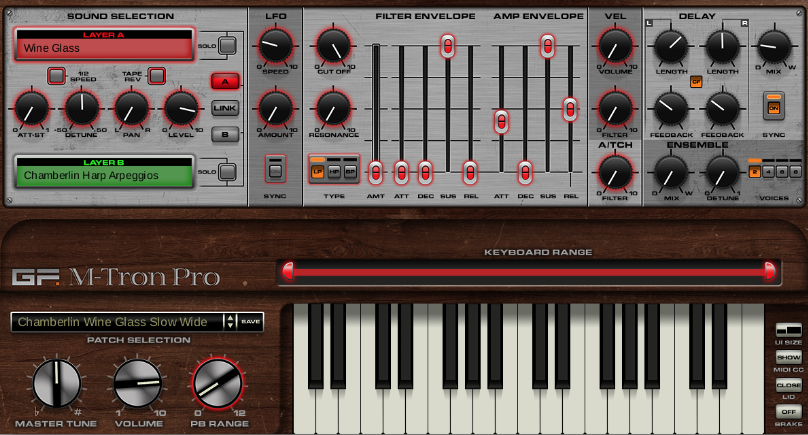Screen dimensions: 808x435
Task: Set ensemble voices to 6
Action: (x=782, y=172)
